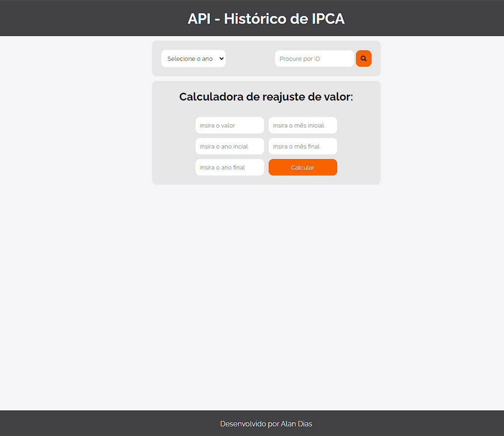Viewport: 504px width, 436px height.
Task: Focus the 'Procure por ID' search field
Action: [x=314, y=58]
